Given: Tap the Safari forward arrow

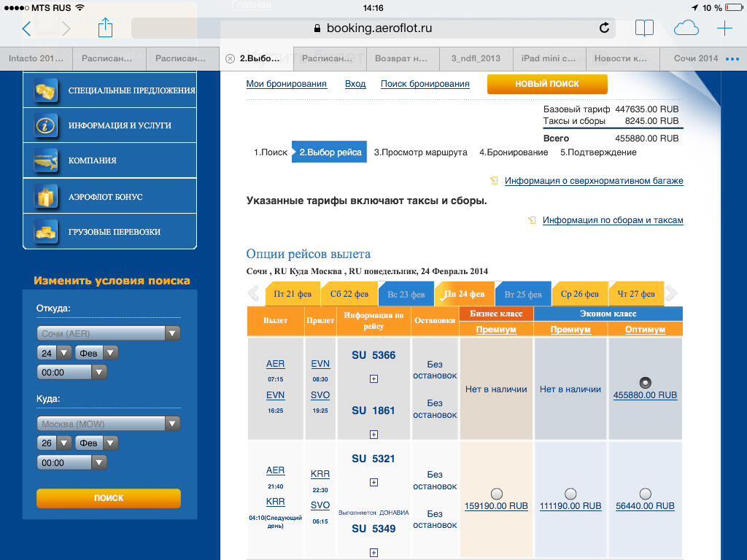Looking at the screenshot, I should point(66,28).
